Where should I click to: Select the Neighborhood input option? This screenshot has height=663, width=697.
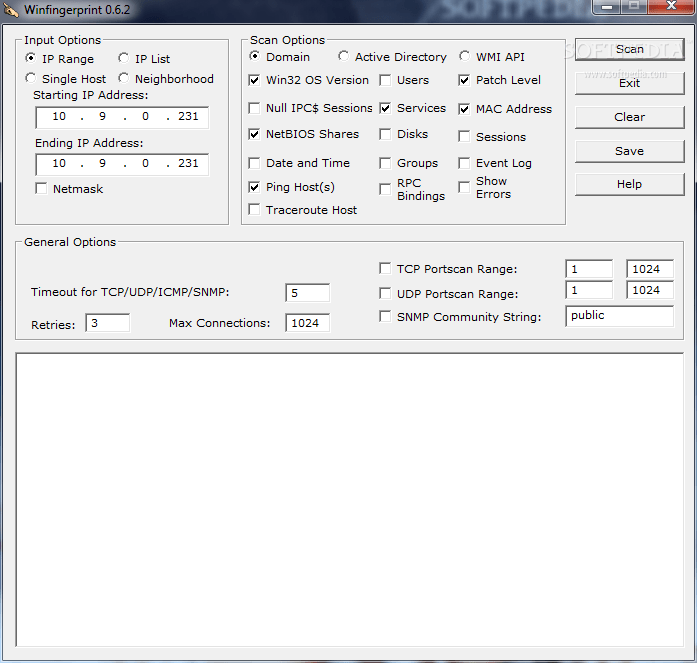(x=124, y=78)
